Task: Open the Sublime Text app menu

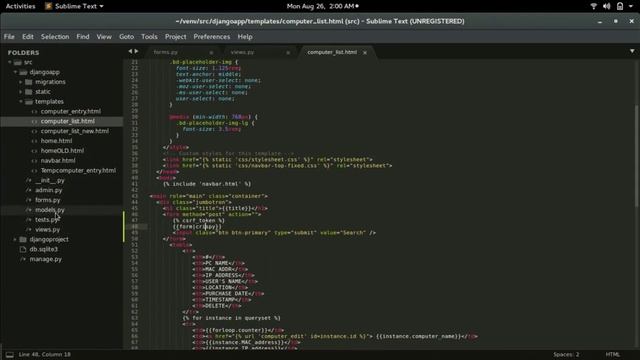Action: pyautogui.click(x=74, y=6)
